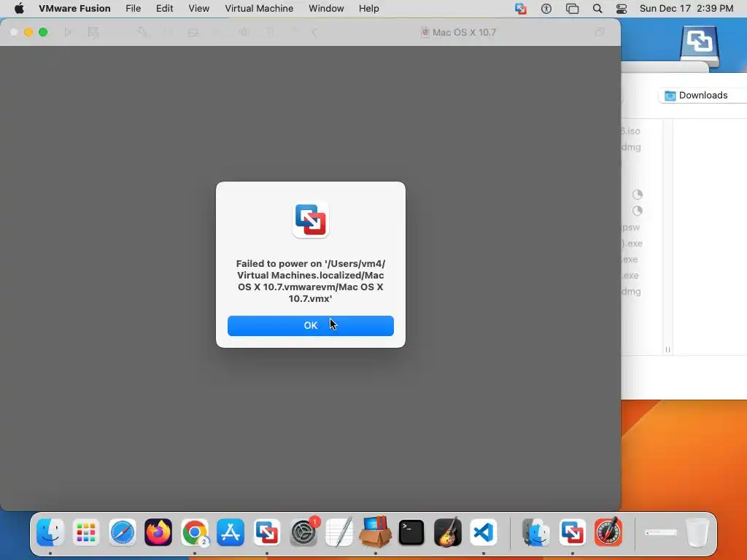Launch Google Chrome from the Dock

point(194,532)
